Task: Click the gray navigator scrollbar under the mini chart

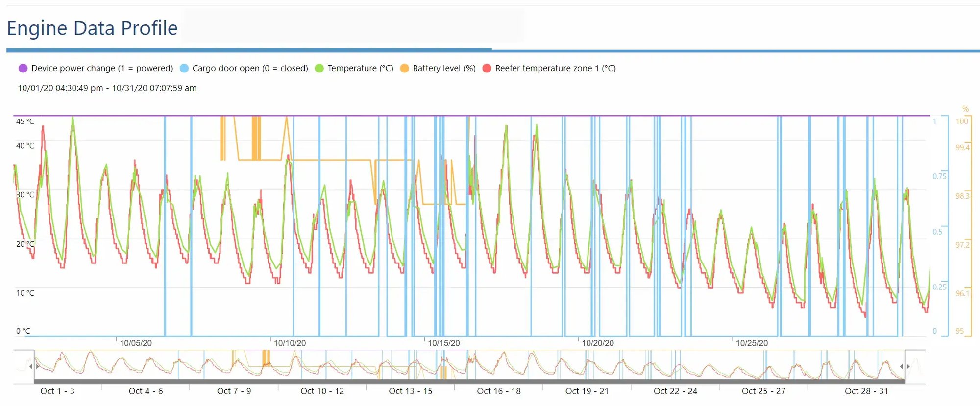Action: pyautogui.click(x=469, y=381)
